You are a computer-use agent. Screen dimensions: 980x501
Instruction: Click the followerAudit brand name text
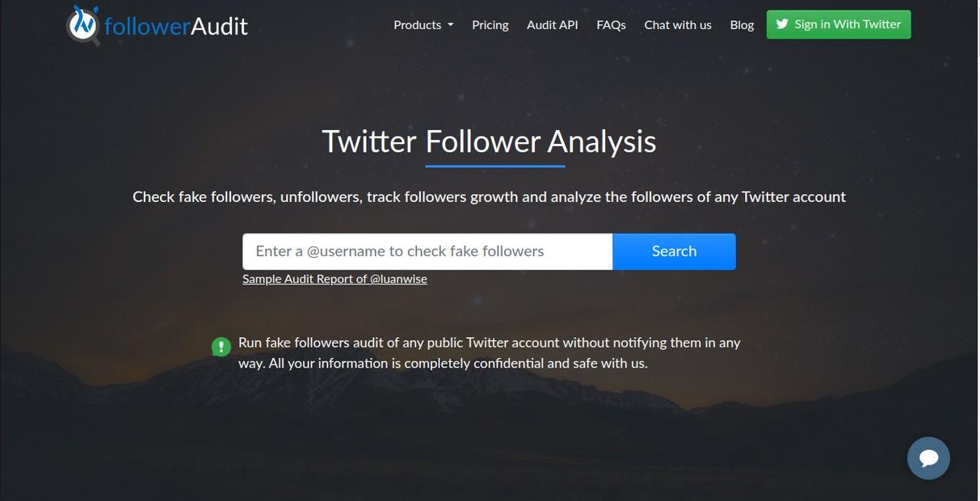(x=176, y=26)
